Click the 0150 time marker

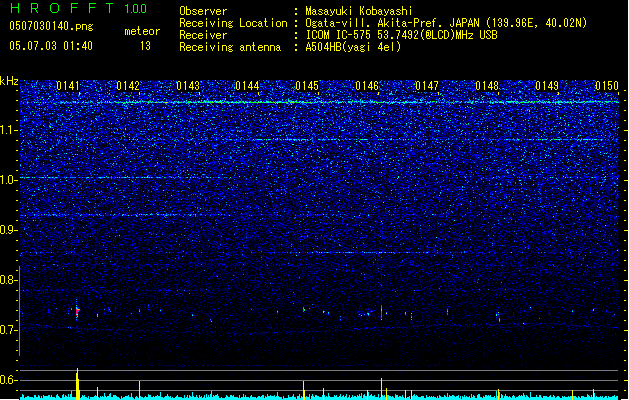tap(607, 86)
